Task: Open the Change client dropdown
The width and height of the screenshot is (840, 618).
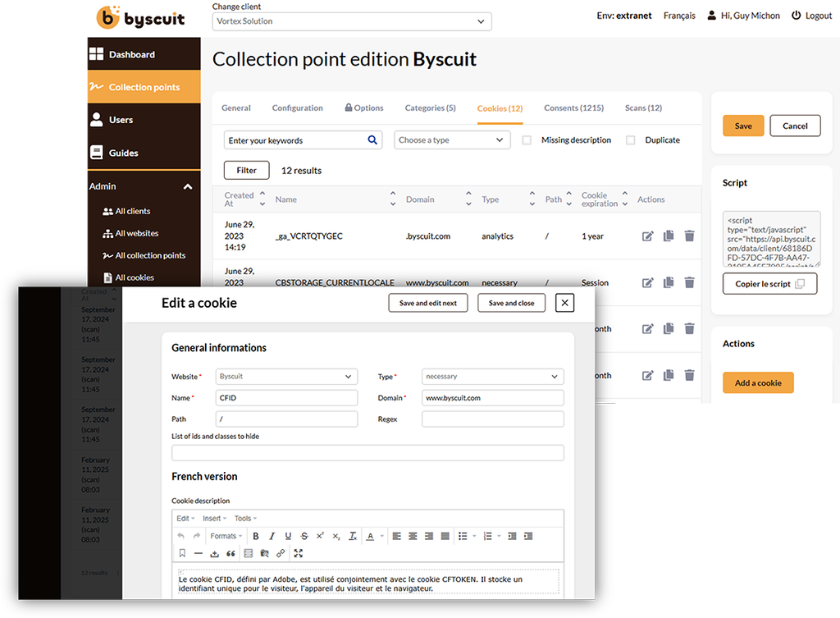Action: click(352, 21)
